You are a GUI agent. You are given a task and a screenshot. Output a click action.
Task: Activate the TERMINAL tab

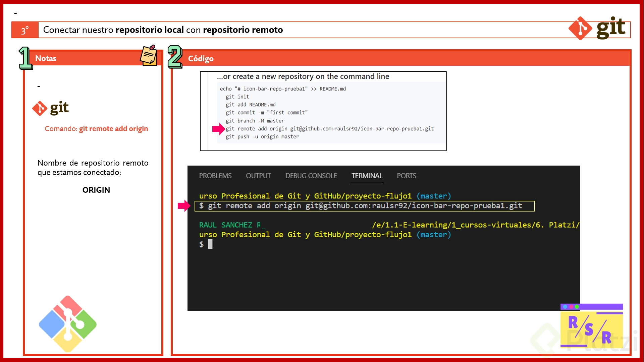(367, 176)
